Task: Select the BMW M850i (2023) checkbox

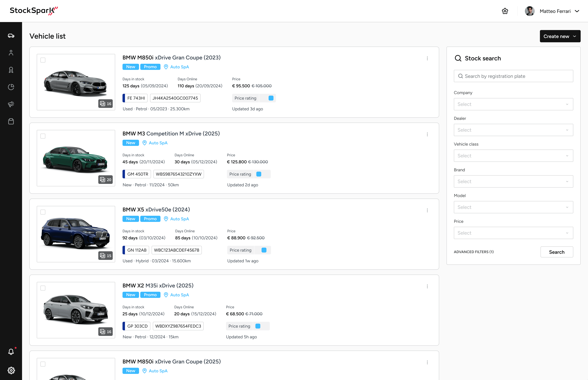Action: [43, 60]
